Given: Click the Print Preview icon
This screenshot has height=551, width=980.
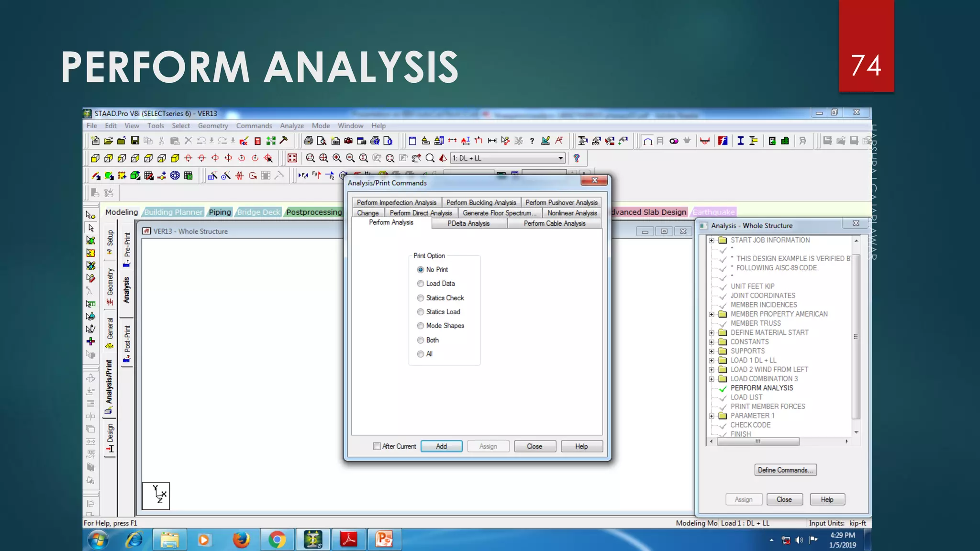Looking at the screenshot, I should [322, 141].
